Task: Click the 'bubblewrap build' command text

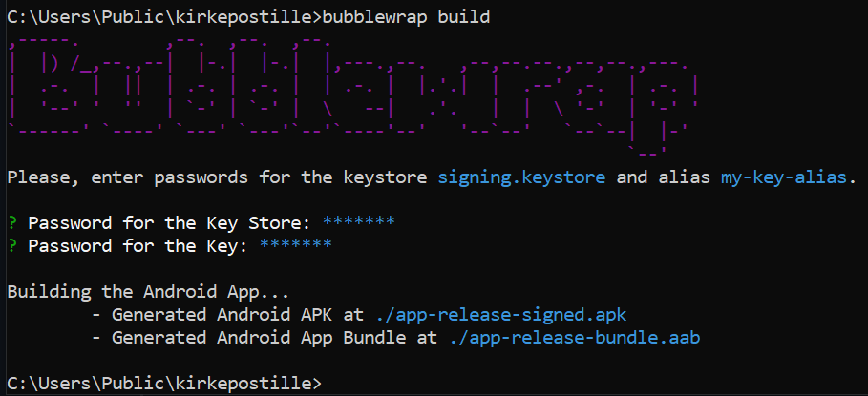Action: click(x=406, y=16)
